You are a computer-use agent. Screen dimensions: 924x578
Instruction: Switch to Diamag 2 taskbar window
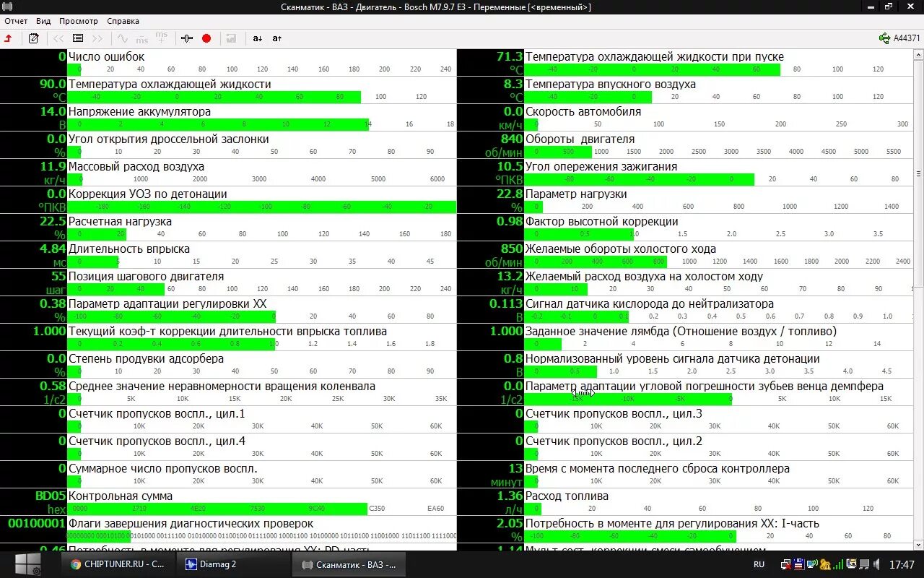coord(235,564)
